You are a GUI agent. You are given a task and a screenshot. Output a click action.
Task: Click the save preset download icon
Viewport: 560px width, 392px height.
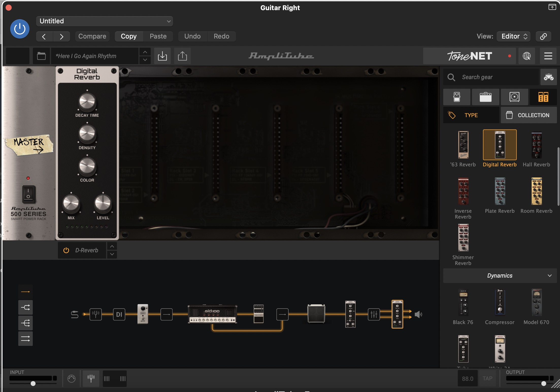pos(162,56)
